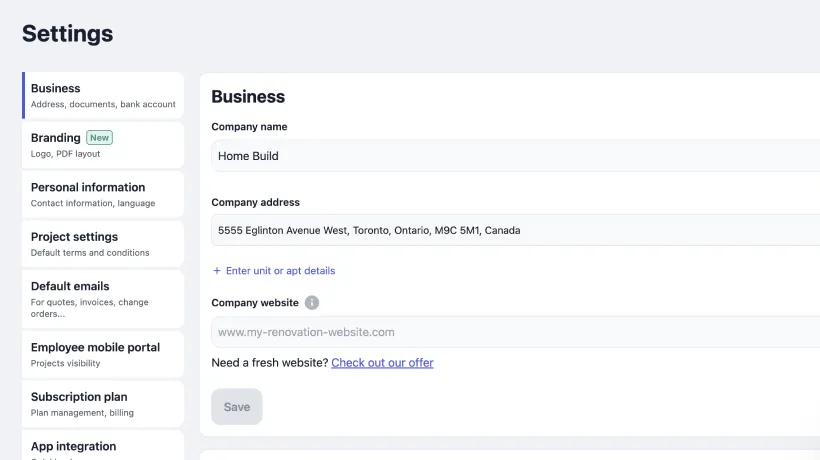Image resolution: width=820 pixels, height=460 pixels.
Task: Click the Company website info icon
Action: [x=312, y=303]
